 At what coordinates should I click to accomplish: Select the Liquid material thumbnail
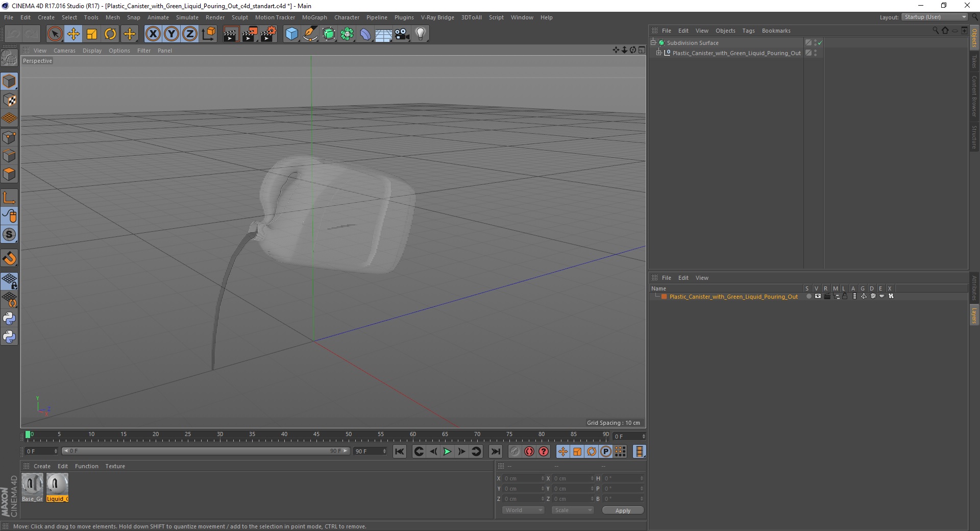pos(57,488)
